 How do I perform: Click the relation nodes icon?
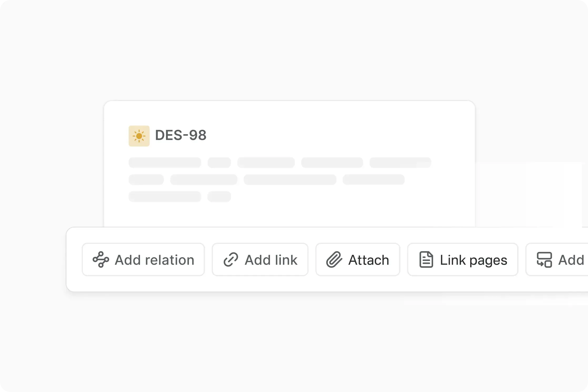point(101,260)
